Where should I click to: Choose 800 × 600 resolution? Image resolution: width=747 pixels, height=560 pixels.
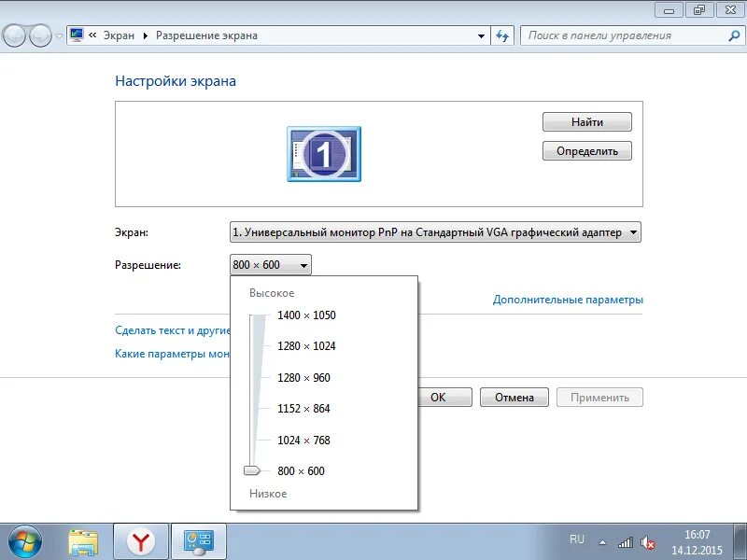click(301, 471)
